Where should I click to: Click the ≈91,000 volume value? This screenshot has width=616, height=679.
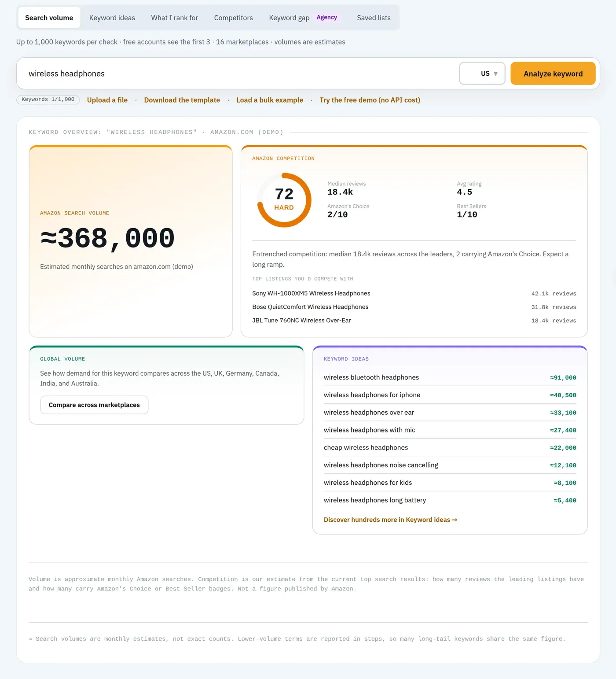[563, 378]
